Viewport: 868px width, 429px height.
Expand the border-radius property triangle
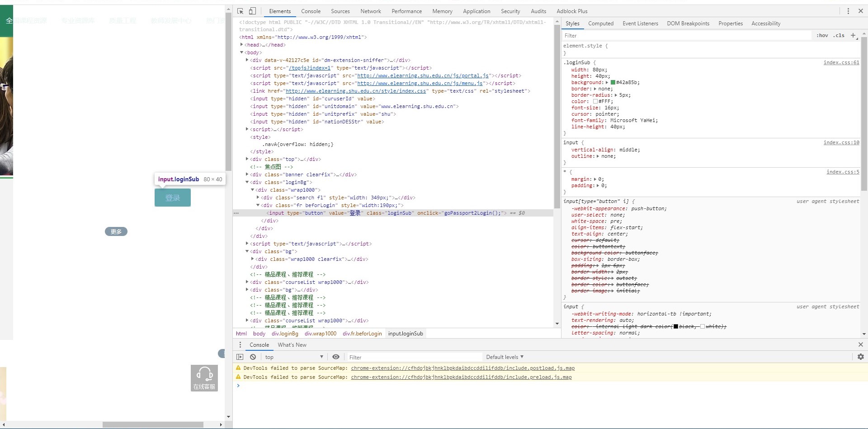(x=616, y=95)
